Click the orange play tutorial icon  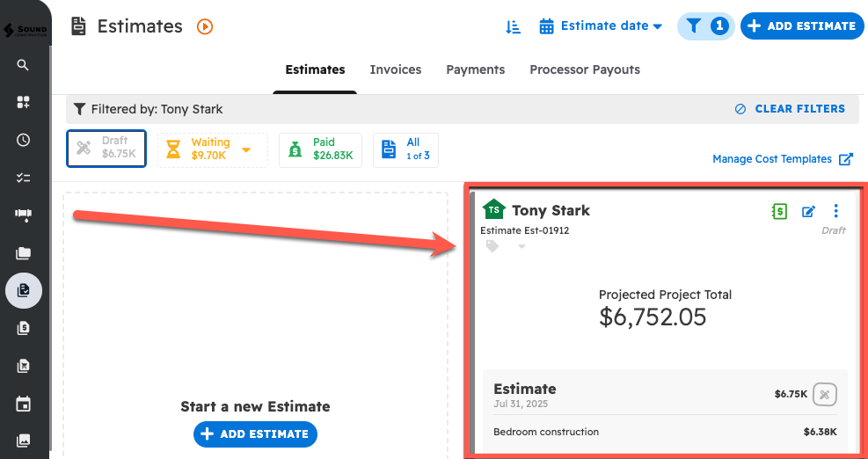click(205, 26)
